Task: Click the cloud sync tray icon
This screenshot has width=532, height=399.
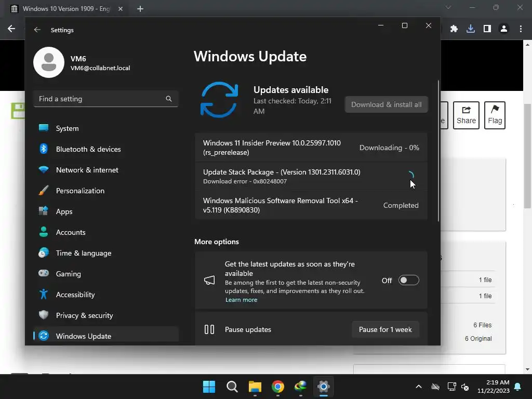Action: [435, 387]
